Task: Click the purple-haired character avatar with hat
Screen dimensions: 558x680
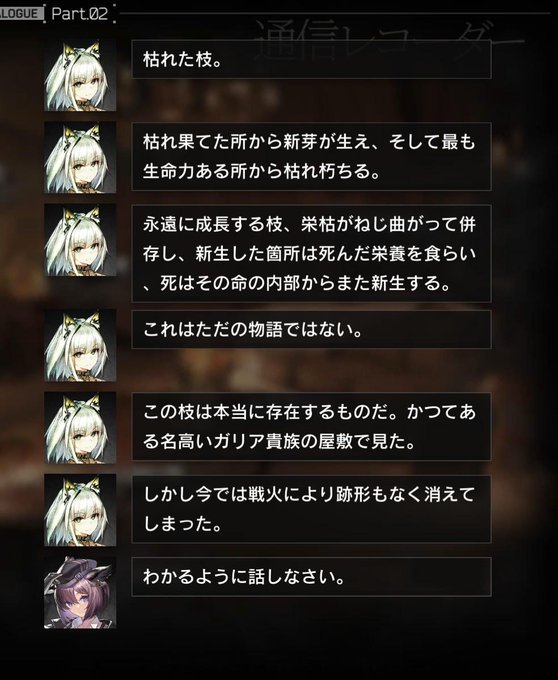Action: point(80,592)
